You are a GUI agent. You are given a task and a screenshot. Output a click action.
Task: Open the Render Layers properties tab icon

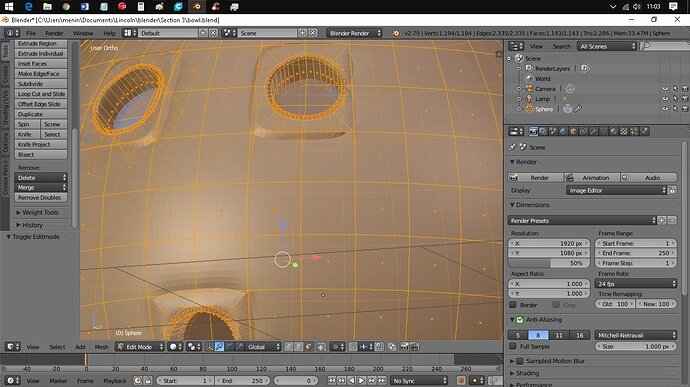click(x=543, y=131)
